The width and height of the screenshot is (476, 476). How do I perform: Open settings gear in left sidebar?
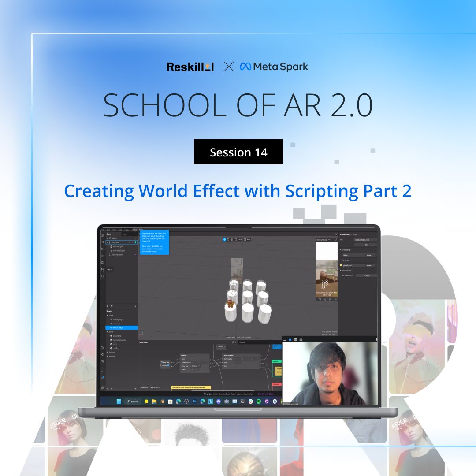tap(102, 388)
